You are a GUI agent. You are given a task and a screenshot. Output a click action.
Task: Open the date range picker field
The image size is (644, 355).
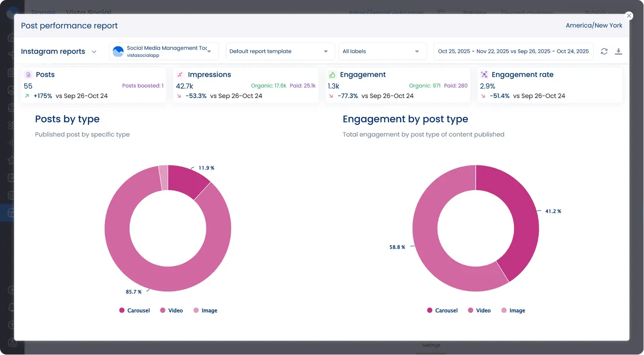[513, 52]
